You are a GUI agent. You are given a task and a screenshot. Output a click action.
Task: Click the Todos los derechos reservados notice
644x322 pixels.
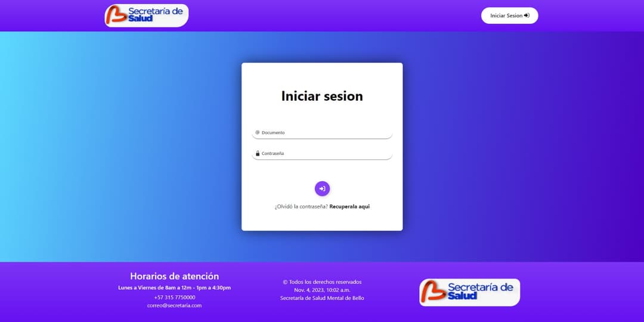(322, 281)
